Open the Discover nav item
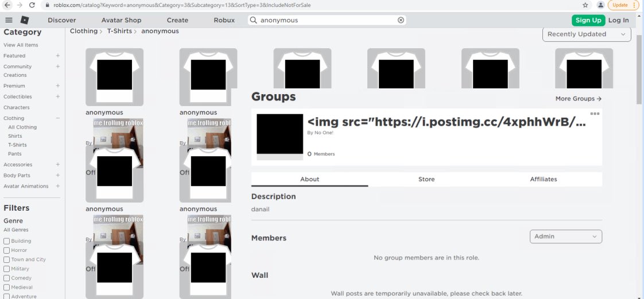Image resolution: width=644 pixels, height=299 pixels. pyautogui.click(x=61, y=20)
